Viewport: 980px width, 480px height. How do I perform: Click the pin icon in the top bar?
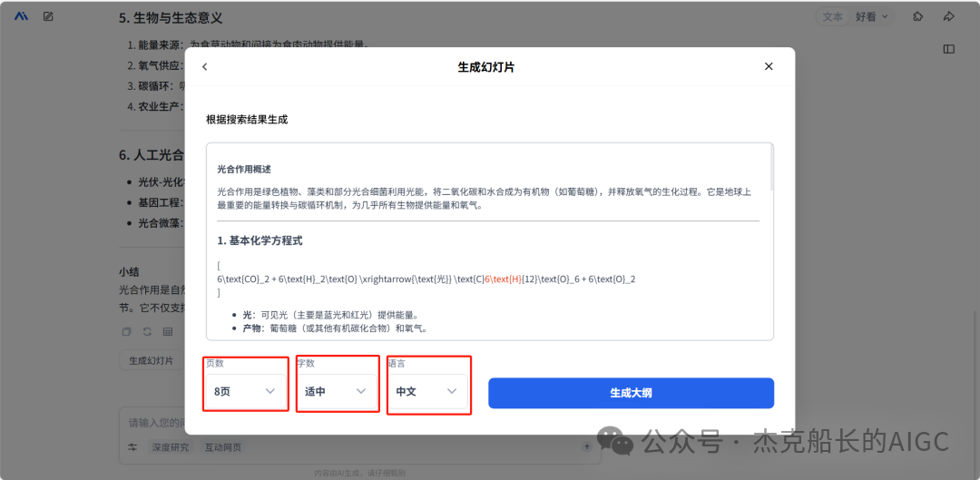(x=917, y=17)
